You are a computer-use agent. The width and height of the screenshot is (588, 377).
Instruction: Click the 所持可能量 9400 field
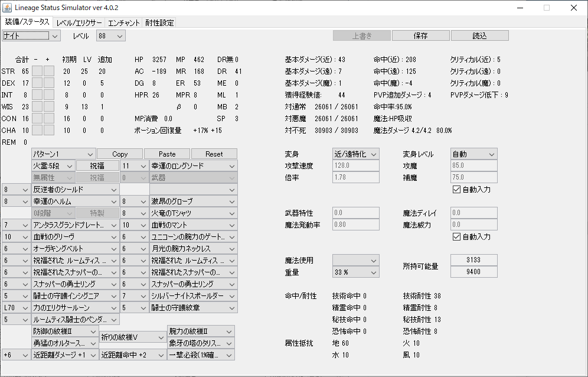474,272
